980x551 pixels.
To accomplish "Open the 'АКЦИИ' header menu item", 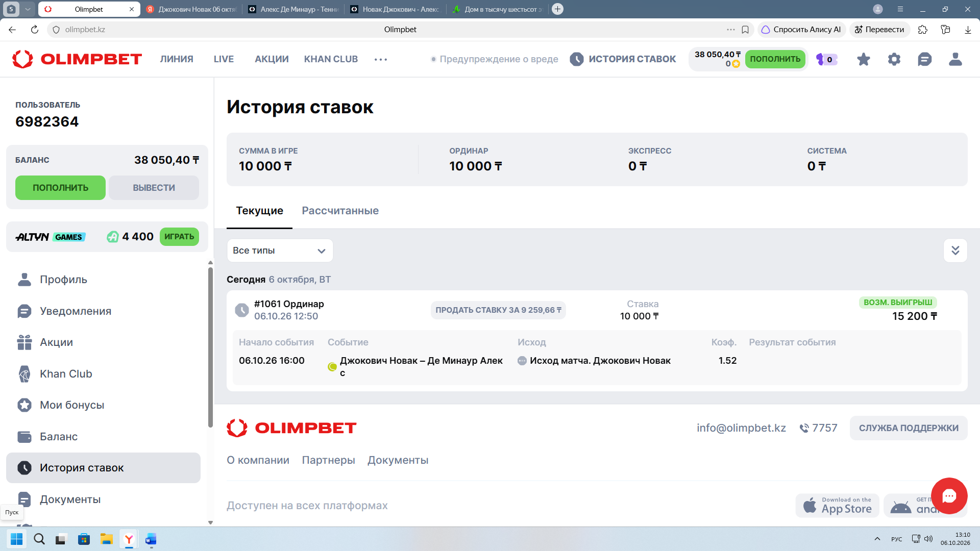I will point(272,59).
